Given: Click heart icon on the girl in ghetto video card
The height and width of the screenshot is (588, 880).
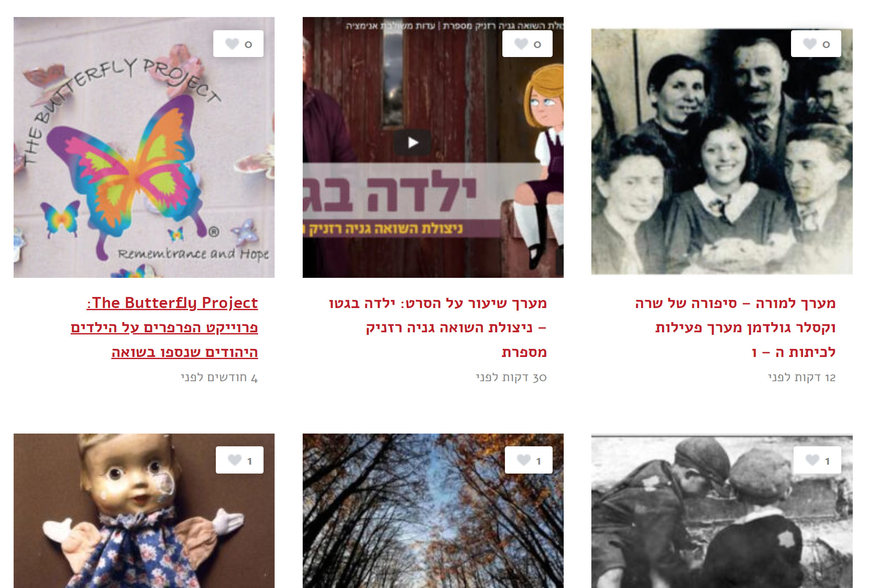Looking at the screenshot, I should (x=521, y=44).
